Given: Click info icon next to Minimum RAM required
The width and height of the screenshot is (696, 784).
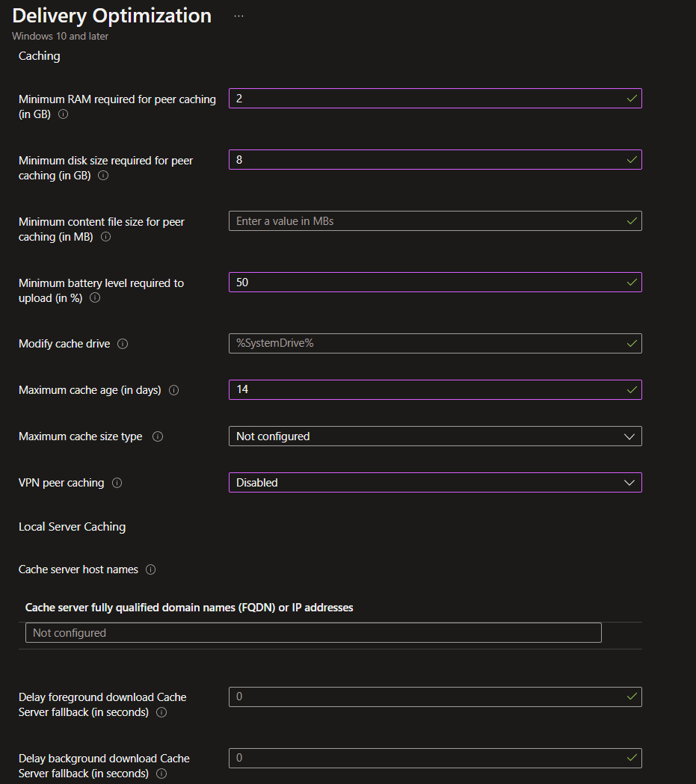Looking at the screenshot, I should point(64,114).
